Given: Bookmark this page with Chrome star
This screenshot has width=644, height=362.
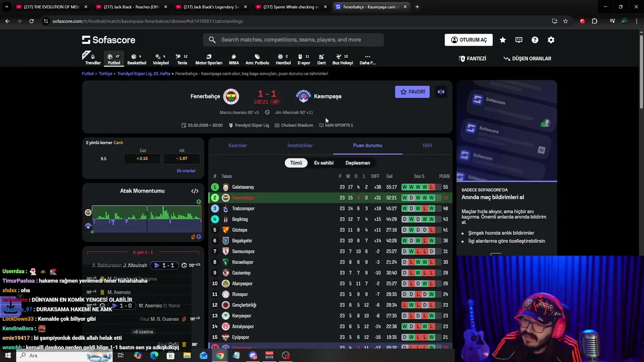Looking at the screenshot, I should pos(566,21).
